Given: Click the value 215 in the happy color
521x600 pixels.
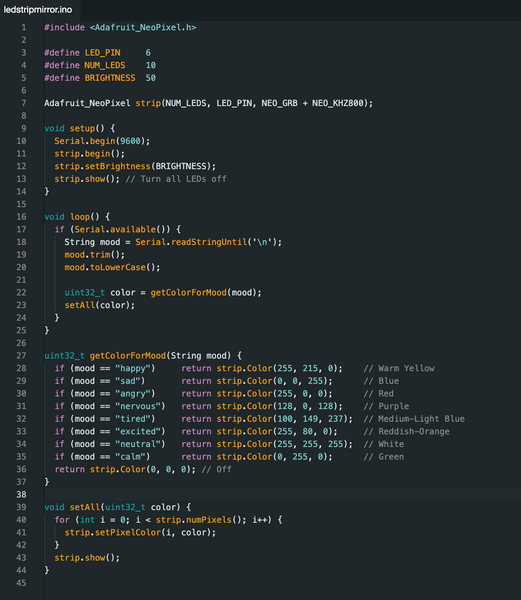Looking at the screenshot, I should [310, 368].
